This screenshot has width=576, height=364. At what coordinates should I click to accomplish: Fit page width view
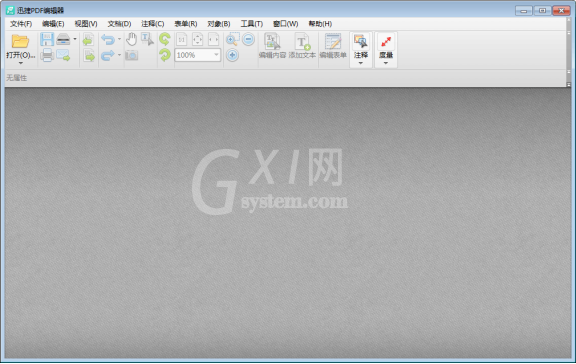[213, 39]
